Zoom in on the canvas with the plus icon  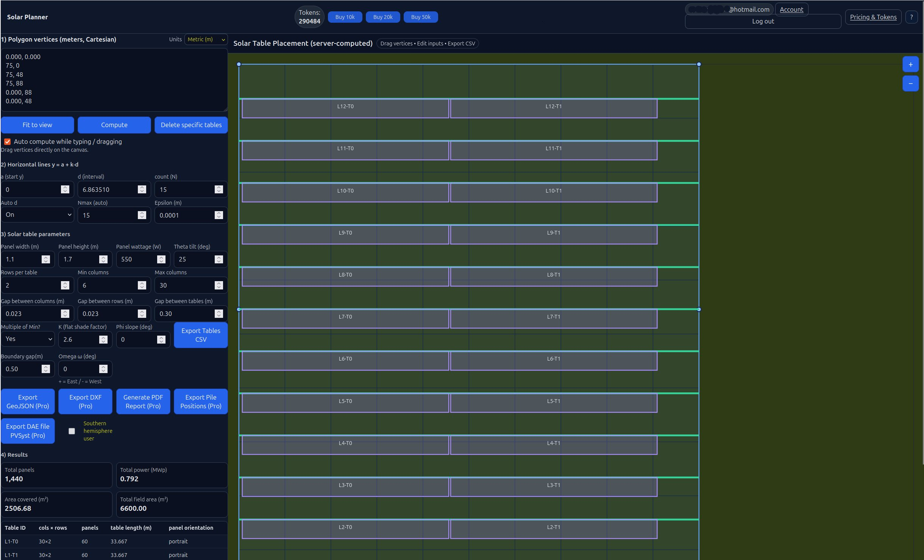coord(911,64)
